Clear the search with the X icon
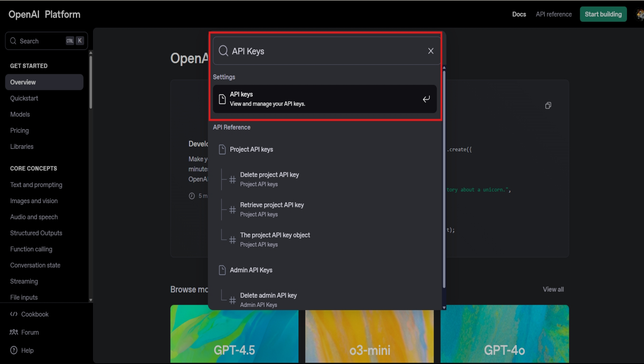The image size is (644, 364). coord(431,51)
